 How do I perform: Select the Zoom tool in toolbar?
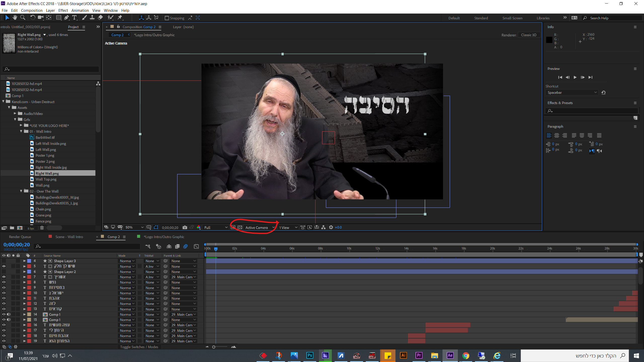[x=23, y=18]
